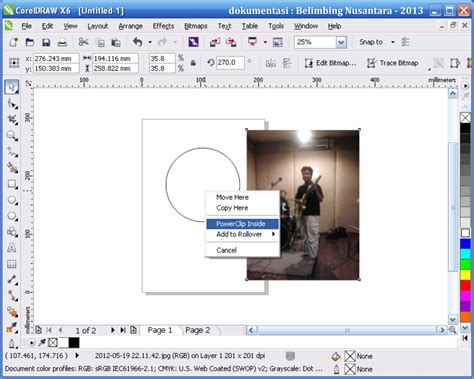Go to next page arrow
The width and height of the screenshot is (474, 379).
click(113, 330)
